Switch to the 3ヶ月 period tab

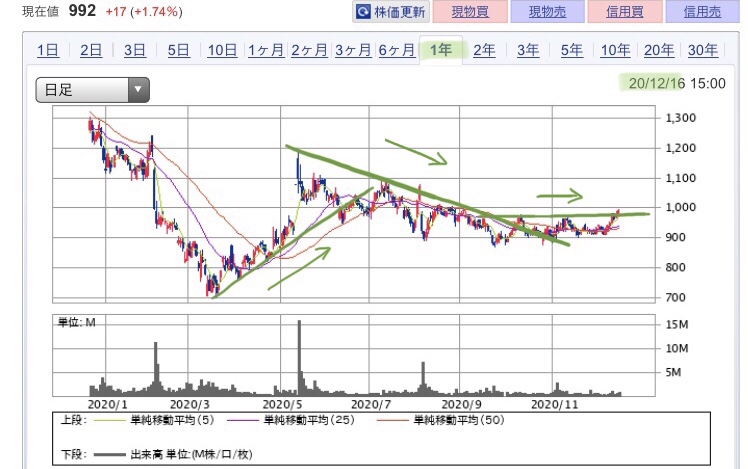(x=353, y=50)
